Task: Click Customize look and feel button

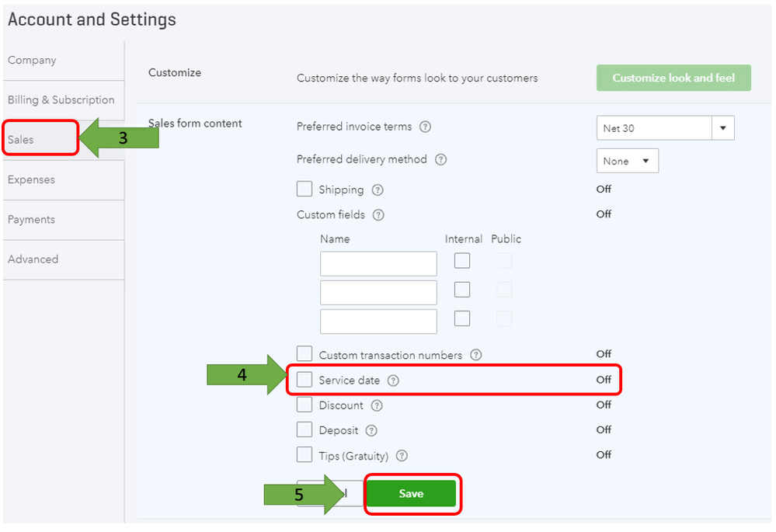Action: (673, 78)
